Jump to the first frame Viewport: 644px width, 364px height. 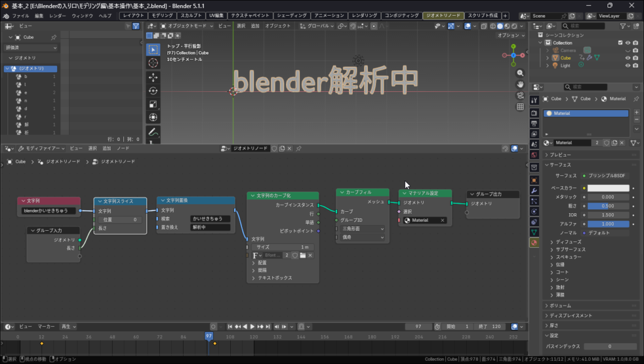[x=230, y=327]
